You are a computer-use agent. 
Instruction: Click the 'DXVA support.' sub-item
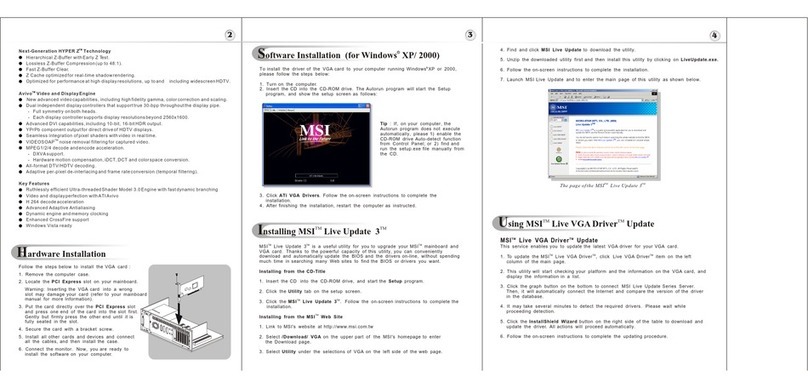(48, 154)
